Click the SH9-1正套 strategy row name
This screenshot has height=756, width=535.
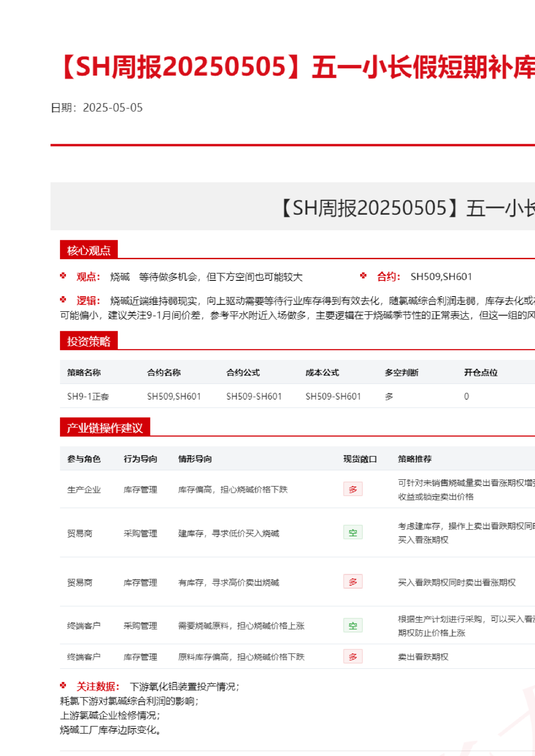[88, 396]
